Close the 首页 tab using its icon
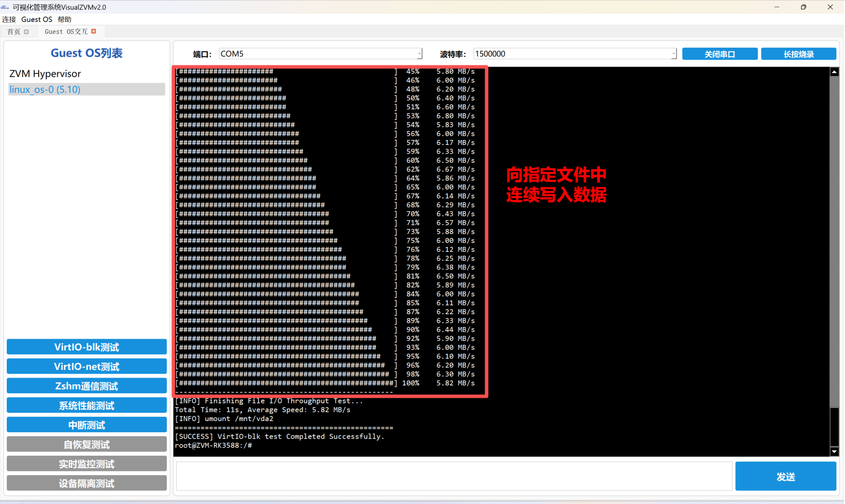The height and width of the screenshot is (504, 845). [26, 32]
